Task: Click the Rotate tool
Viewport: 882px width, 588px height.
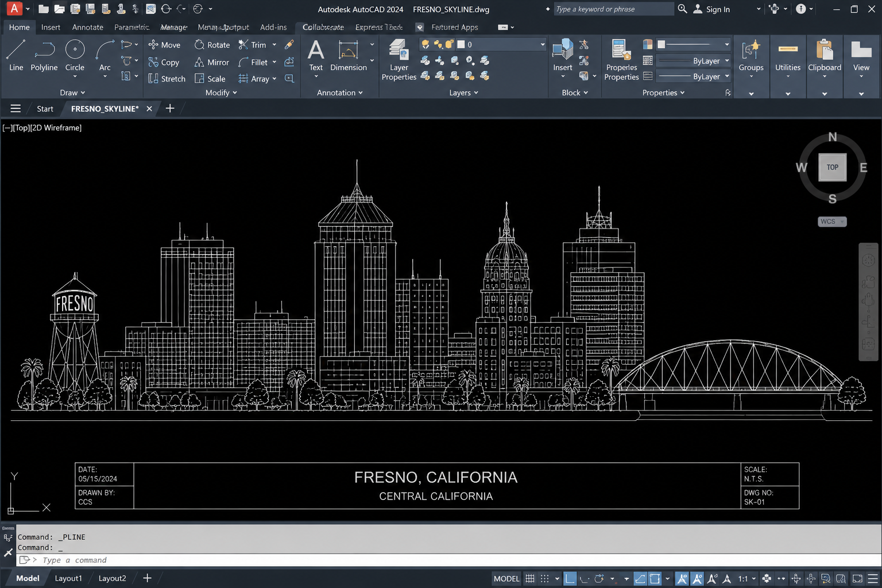Action: [x=212, y=45]
